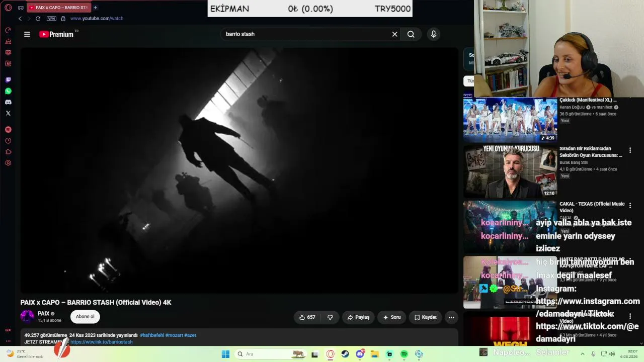Open File Explorer from the taskbar
This screenshot has width=644, height=362.
(374, 354)
